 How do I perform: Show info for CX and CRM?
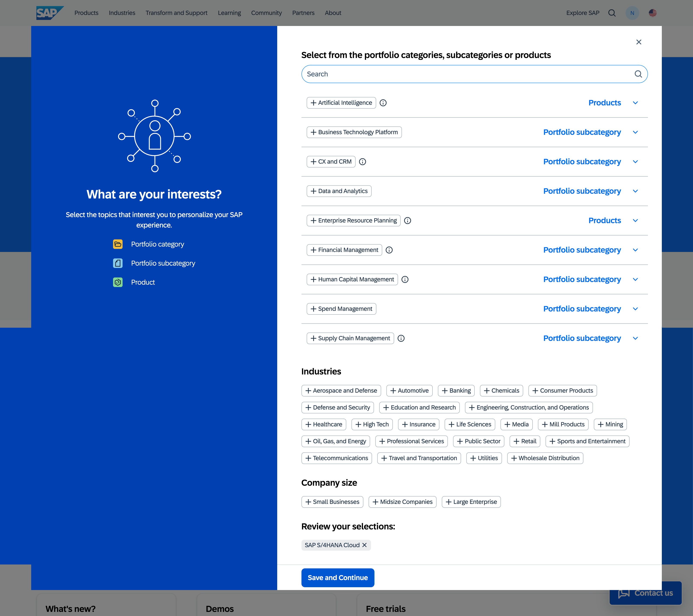coord(362,162)
